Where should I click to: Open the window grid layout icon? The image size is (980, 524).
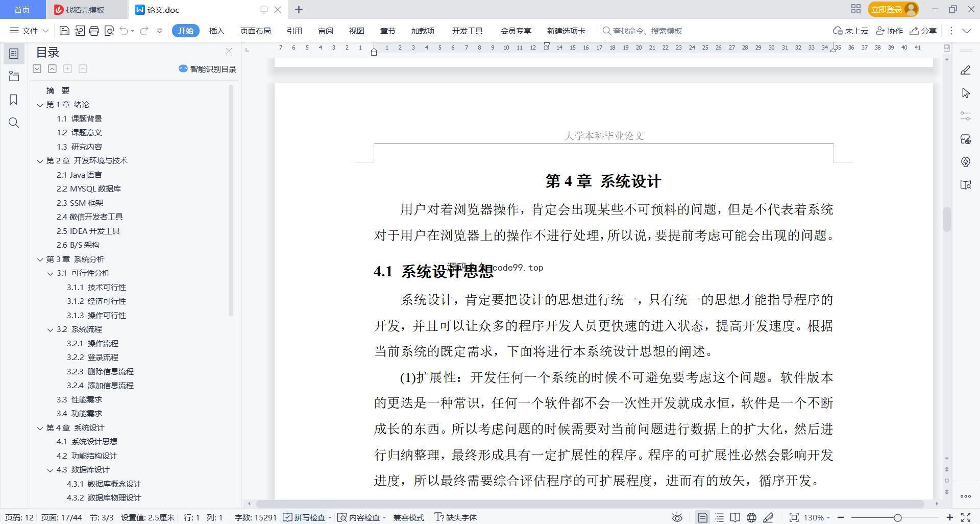coord(856,9)
